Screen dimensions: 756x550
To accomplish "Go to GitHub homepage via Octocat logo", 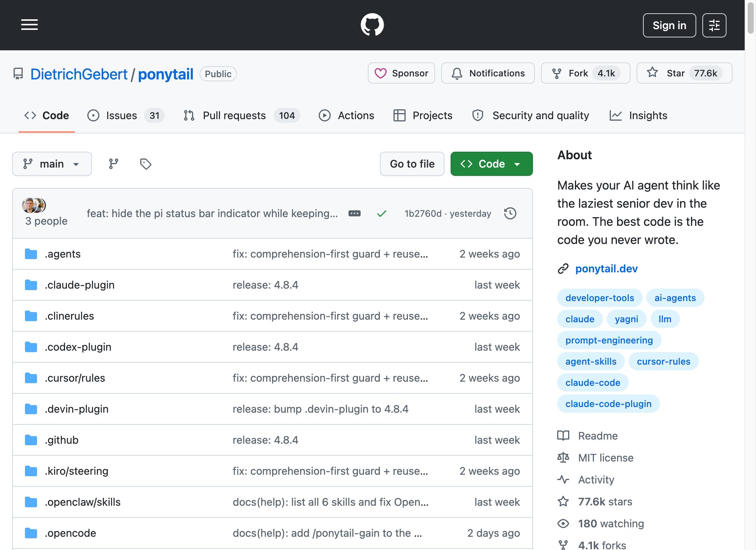I will point(372,25).
